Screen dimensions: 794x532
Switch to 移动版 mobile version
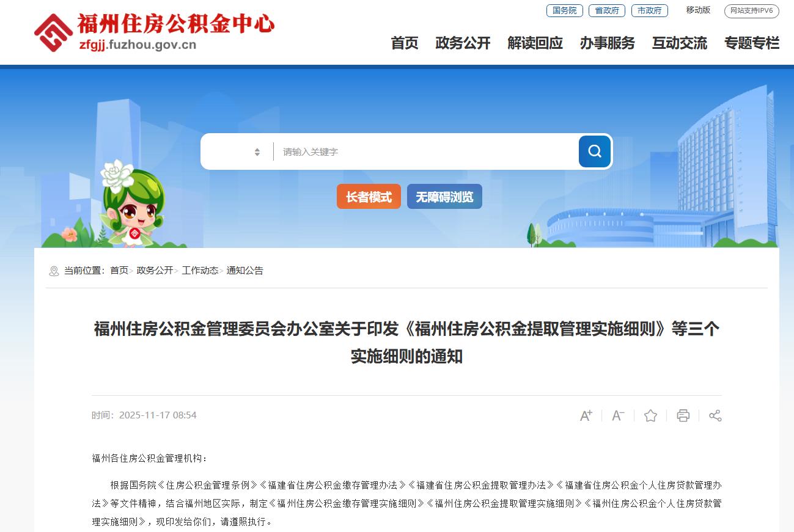(698, 10)
